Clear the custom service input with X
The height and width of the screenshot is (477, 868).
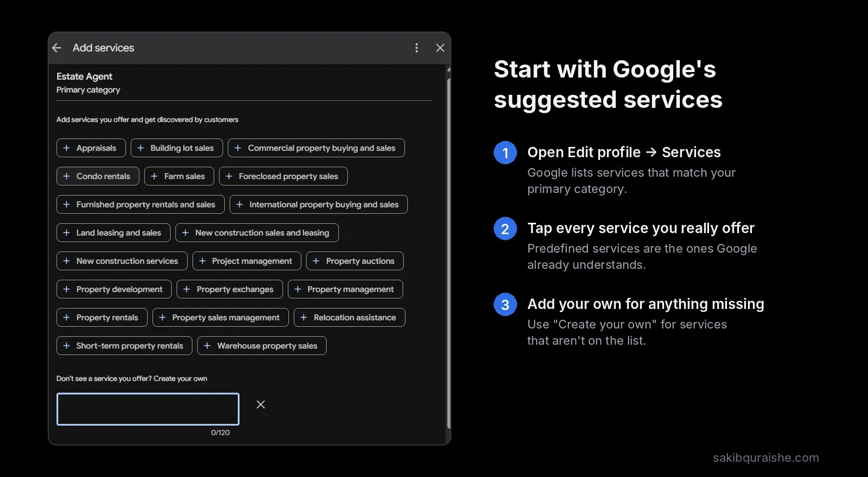click(x=260, y=404)
